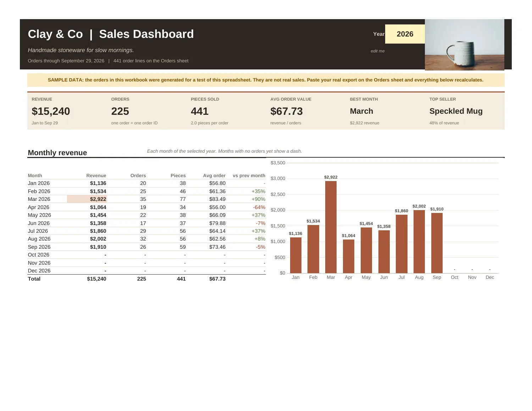Select the yellow SAMPLE DATA notice banner
532x411 pixels.
pos(266,80)
